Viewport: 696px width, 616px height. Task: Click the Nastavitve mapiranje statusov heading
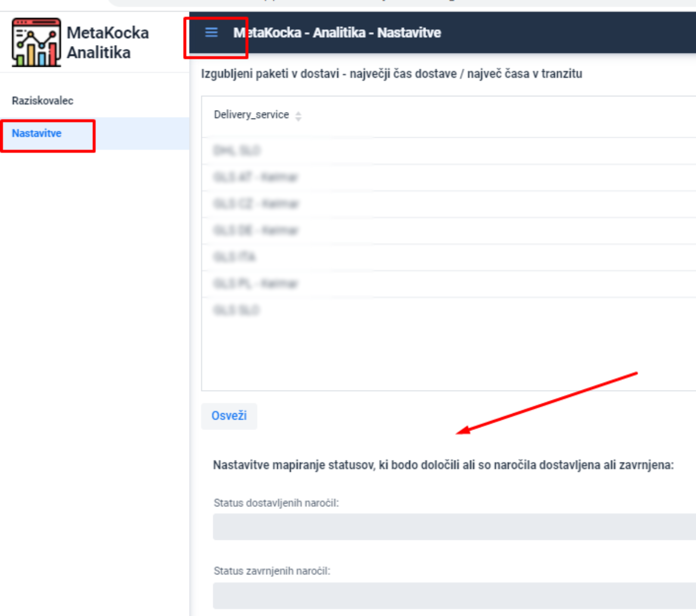[443, 465]
